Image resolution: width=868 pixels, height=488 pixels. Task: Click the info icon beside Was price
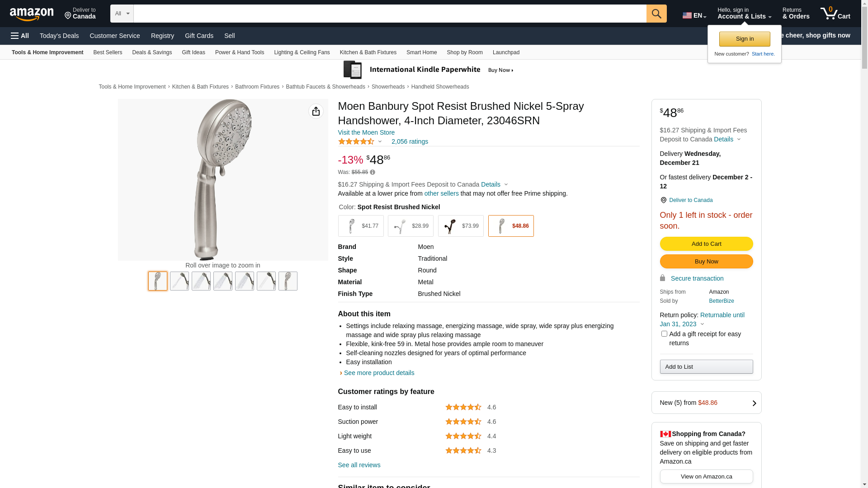tap(373, 172)
